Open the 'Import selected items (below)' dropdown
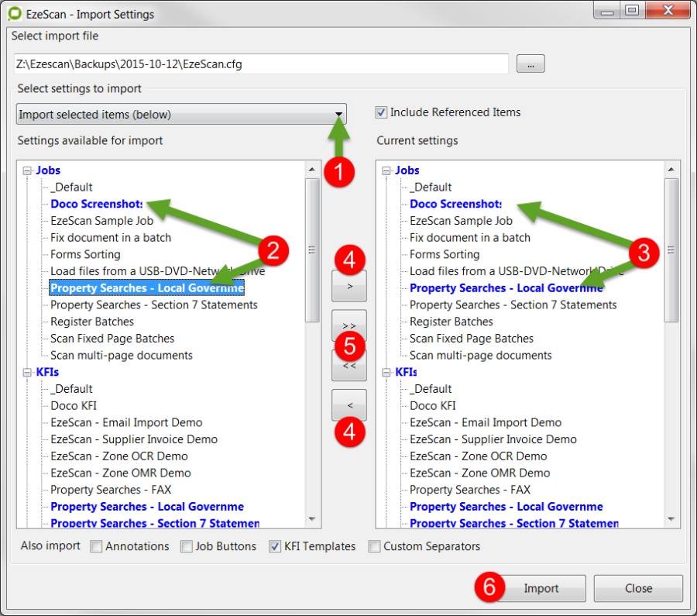 click(181, 115)
